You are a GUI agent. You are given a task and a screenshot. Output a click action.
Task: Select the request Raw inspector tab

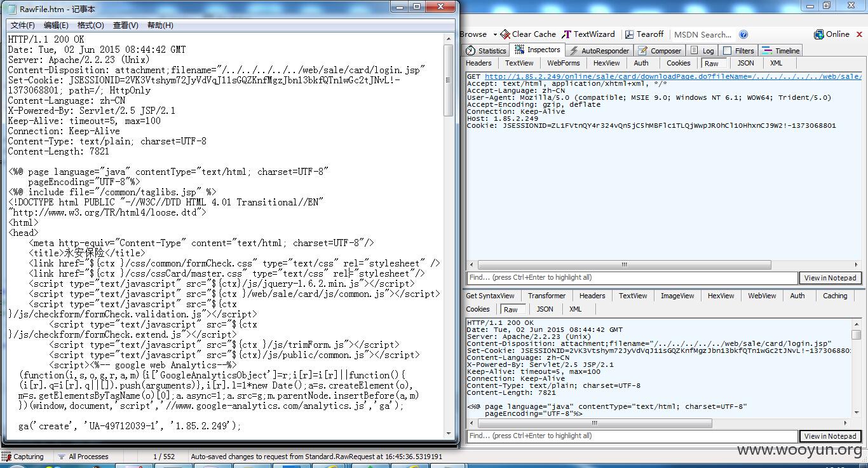tap(712, 64)
